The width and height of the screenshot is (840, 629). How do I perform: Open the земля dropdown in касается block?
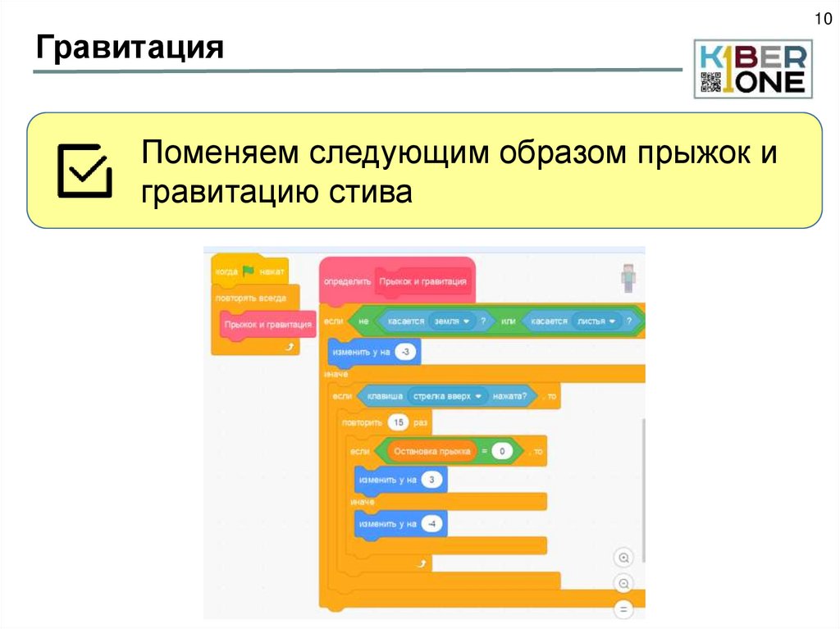(452, 321)
